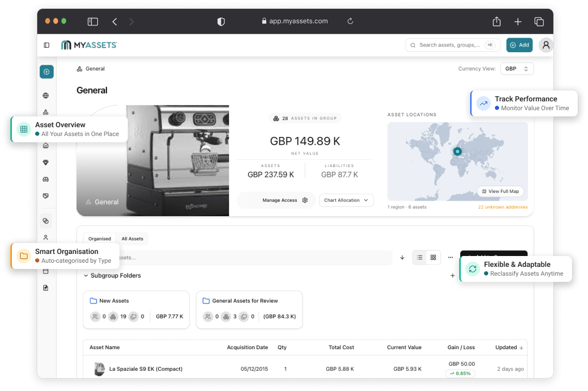Collapse the Subgroup Folders section

point(86,276)
